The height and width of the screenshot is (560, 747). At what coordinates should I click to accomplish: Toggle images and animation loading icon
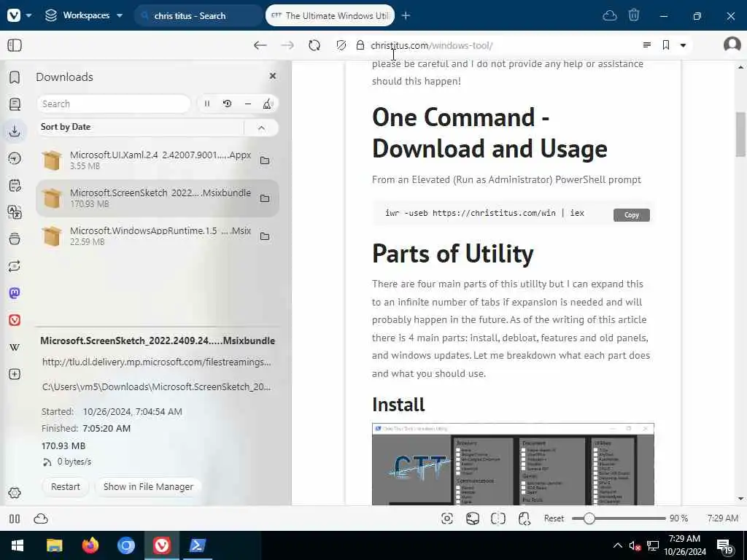click(x=473, y=518)
